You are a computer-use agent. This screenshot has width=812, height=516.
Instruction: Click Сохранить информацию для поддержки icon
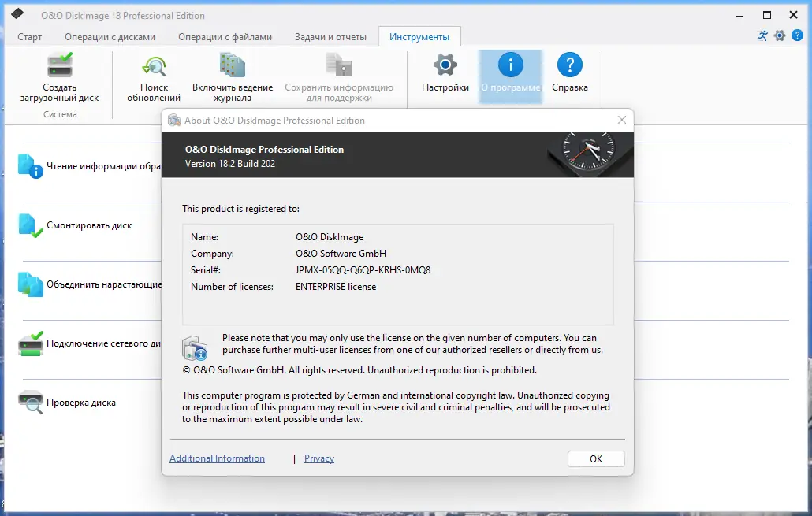click(x=339, y=65)
